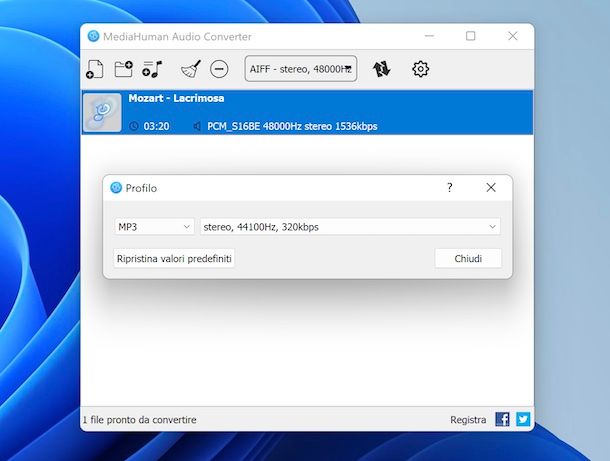Open the MP3 format dropdown in Profilo
The width and height of the screenshot is (610, 461).
pos(154,227)
